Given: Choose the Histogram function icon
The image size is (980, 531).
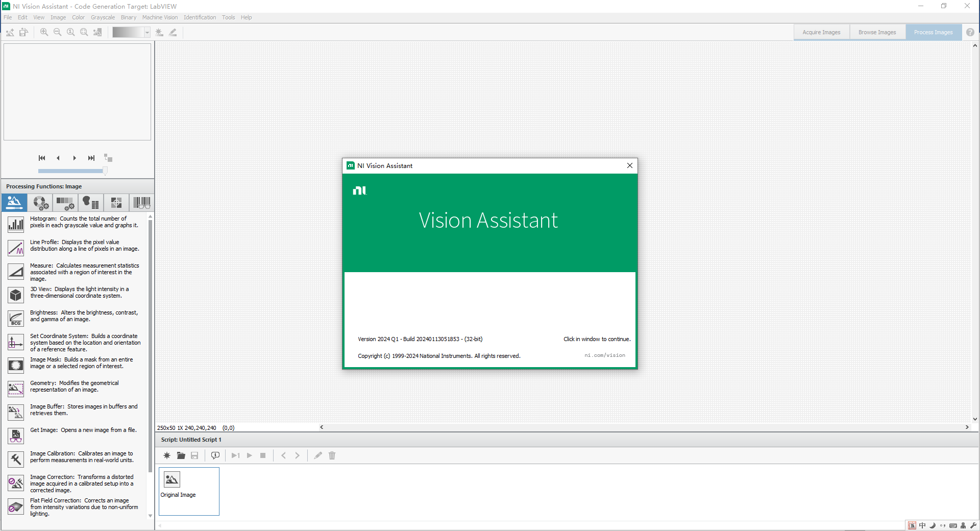Looking at the screenshot, I should click(x=16, y=224).
